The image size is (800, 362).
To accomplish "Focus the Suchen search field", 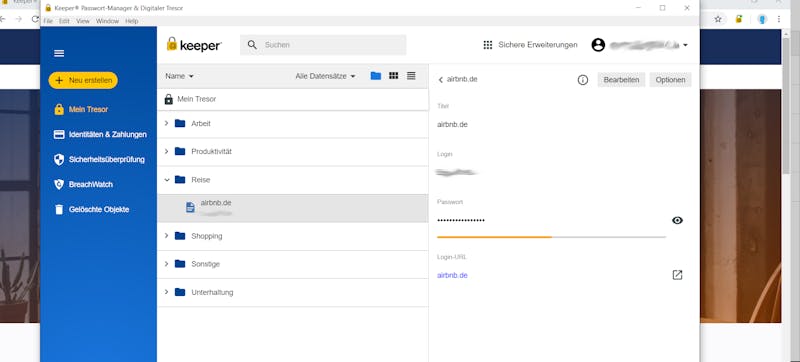I will pyautogui.click(x=323, y=45).
